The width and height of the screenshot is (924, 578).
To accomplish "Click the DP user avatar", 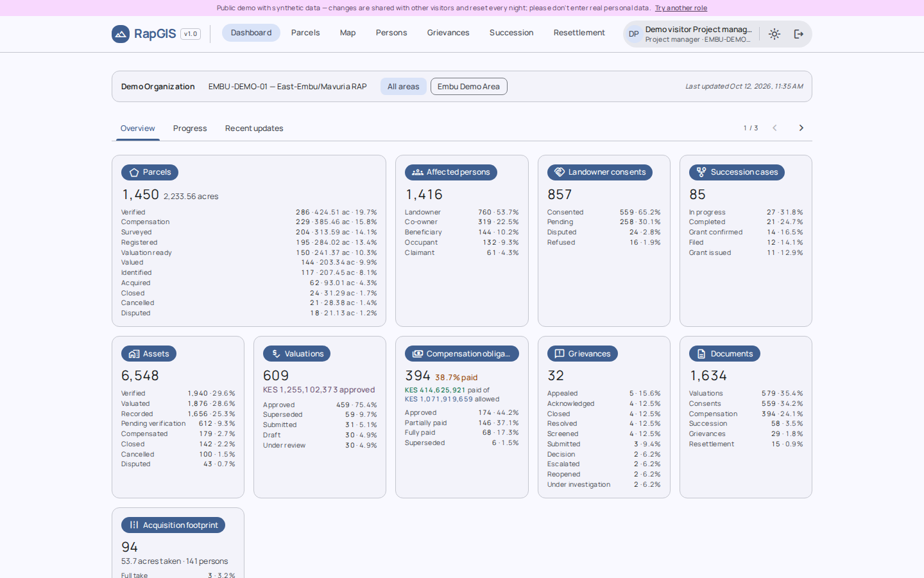I will pyautogui.click(x=633, y=34).
